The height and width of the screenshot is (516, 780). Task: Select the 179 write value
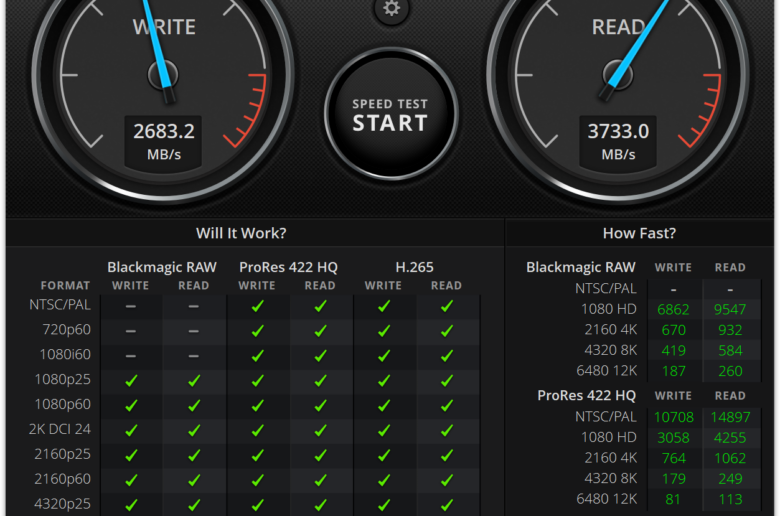(x=674, y=478)
